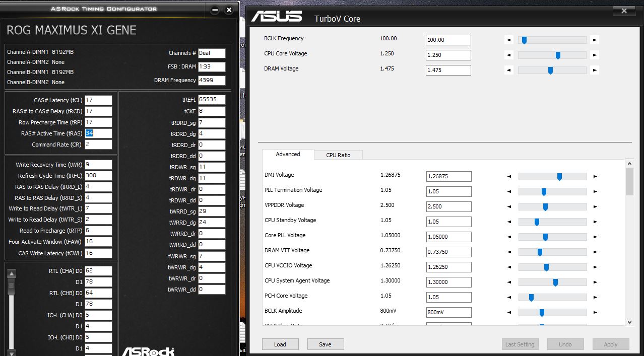644x356 pixels.
Task: Decrease DMI Voltage with left arrow
Action: coord(509,177)
